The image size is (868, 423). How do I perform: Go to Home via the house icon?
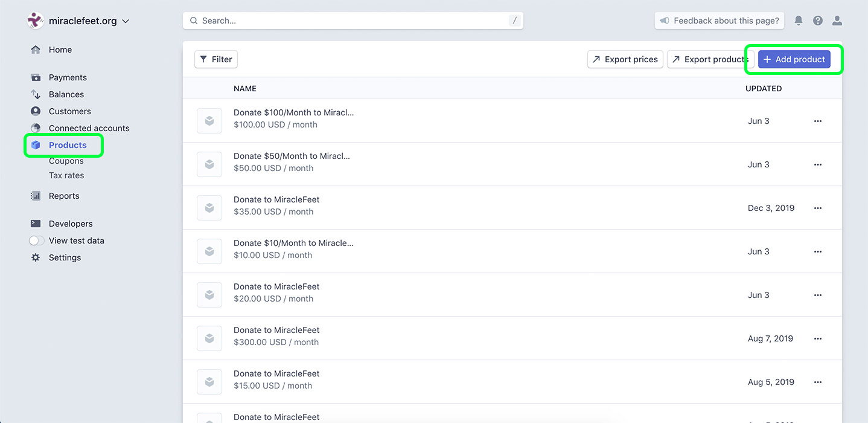36,50
